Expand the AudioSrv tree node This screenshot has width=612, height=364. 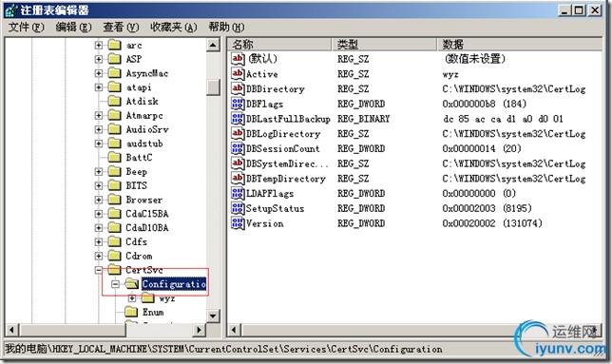pos(99,129)
